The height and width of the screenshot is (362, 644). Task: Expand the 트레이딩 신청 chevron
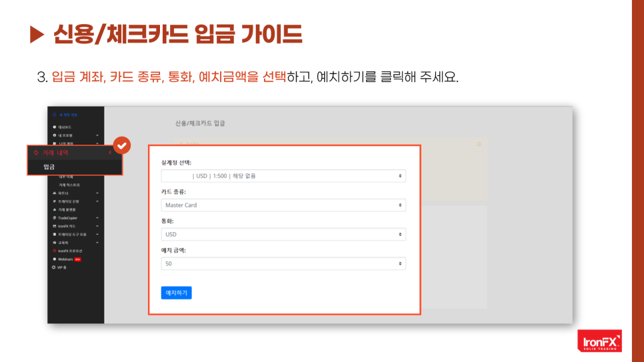pos(97,201)
